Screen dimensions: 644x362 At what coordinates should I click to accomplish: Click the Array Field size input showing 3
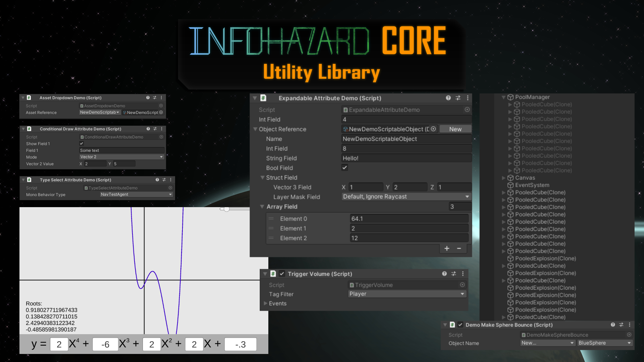coord(460,206)
